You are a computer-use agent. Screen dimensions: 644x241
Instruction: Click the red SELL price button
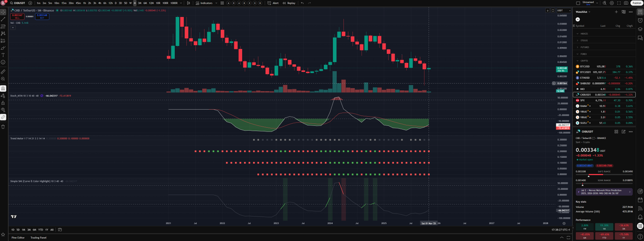(17, 16)
